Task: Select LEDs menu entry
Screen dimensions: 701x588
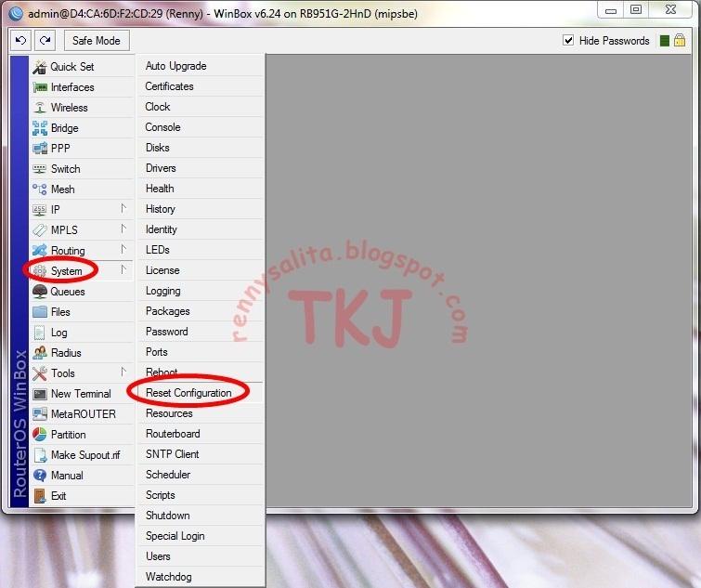Action: tap(201, 250)
